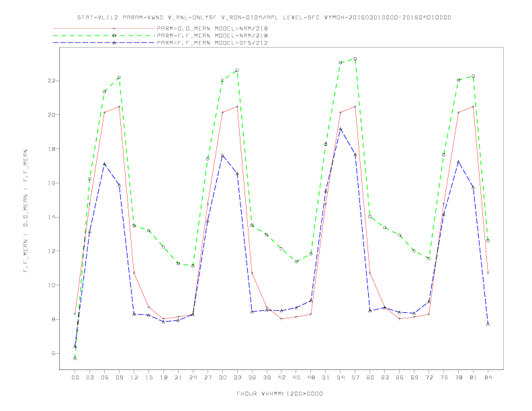
Task: Click x-axis tick label 15
Action: click(148, 377)
